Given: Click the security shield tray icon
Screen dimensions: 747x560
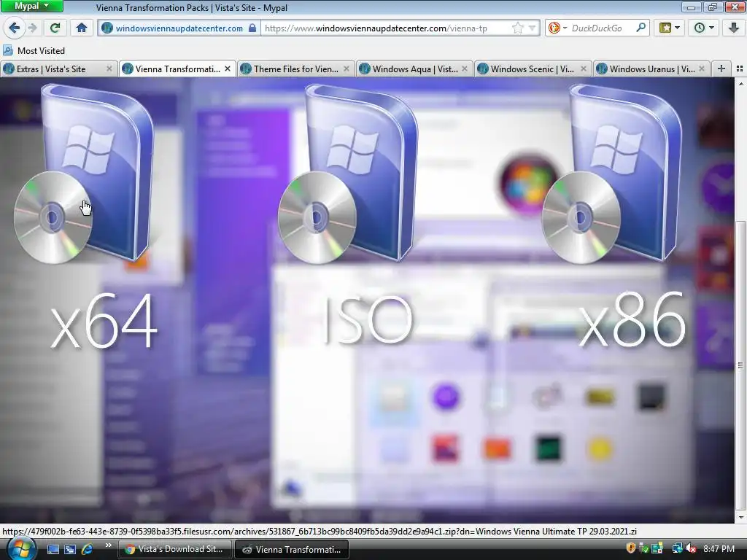Looking at the screenshot, I should point(631,548).
